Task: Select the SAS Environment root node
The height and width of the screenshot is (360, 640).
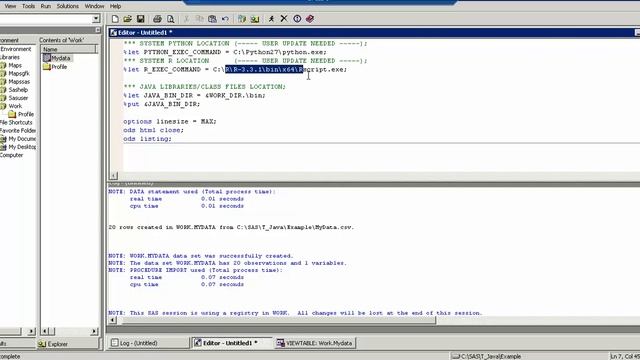Action: point(16,49)
